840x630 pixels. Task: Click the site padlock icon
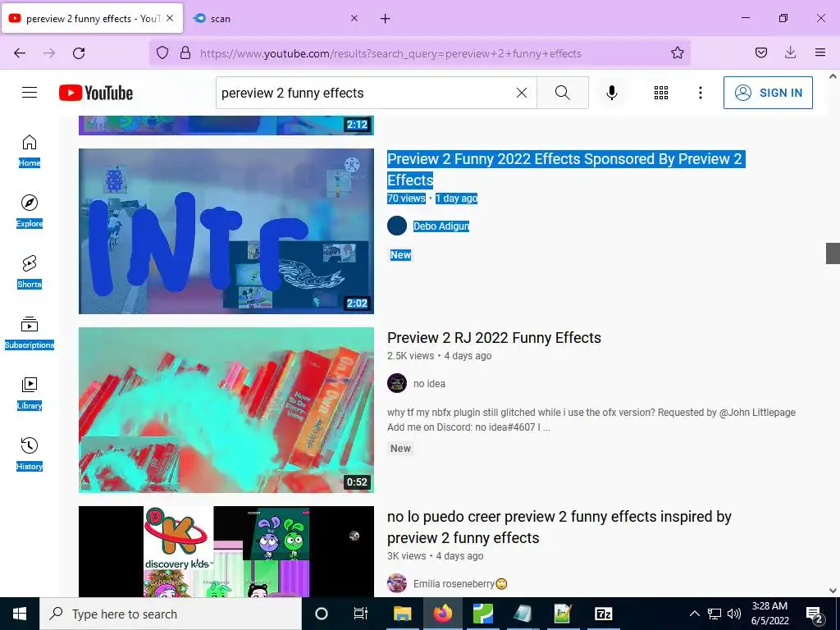[185, 53]
